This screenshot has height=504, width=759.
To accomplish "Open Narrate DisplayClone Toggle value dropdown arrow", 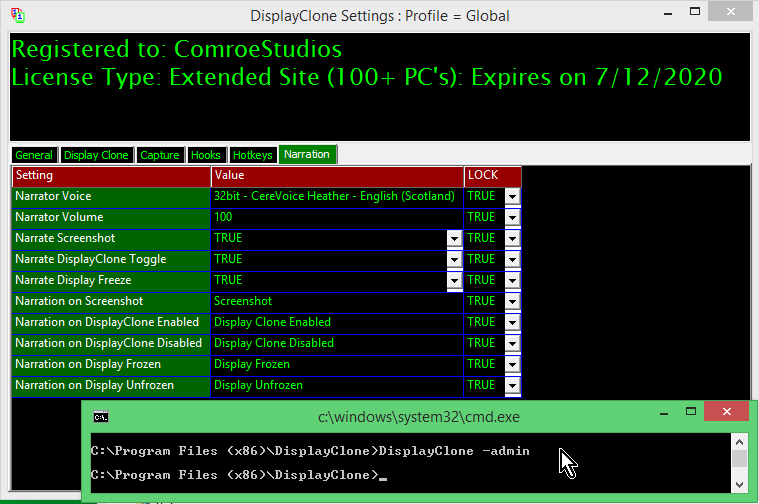I will (x=454, y=260).
